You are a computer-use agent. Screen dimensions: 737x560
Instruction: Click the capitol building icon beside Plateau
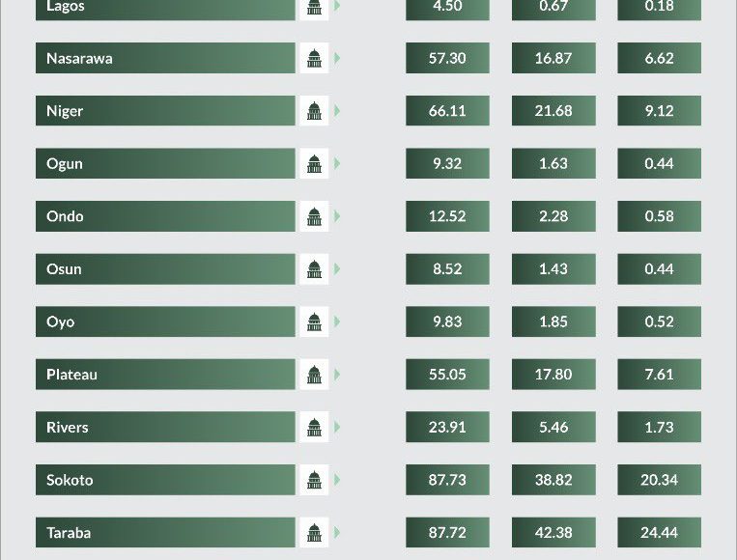click(314, 375)
